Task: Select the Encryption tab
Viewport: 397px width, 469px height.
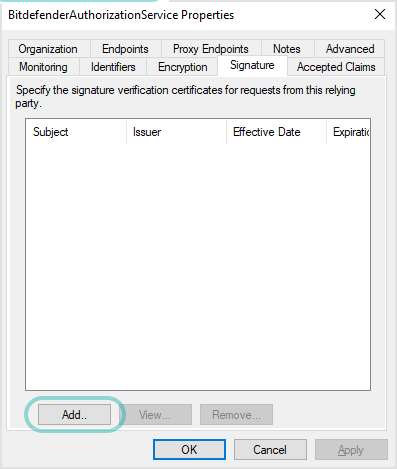Action: coord(183,67)
